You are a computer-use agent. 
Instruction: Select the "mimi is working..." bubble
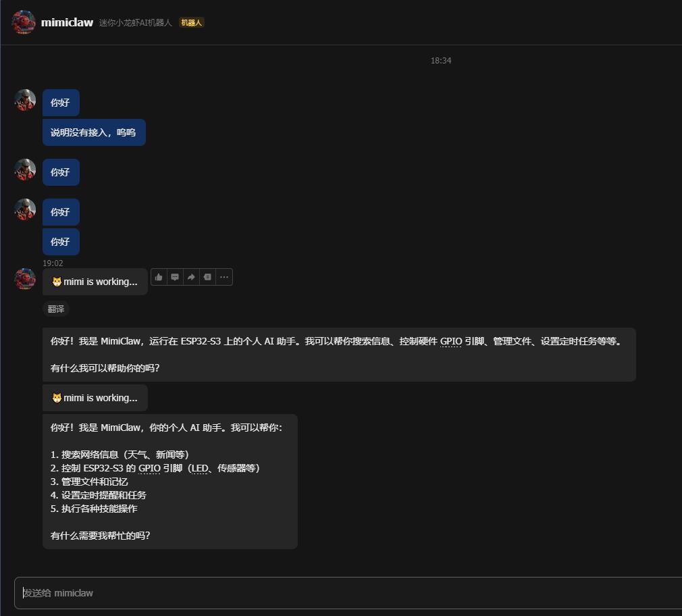[95, 281]
